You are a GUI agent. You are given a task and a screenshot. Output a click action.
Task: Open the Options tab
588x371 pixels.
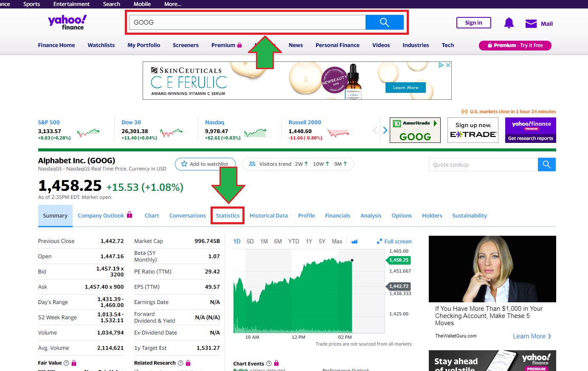[402, 215]
